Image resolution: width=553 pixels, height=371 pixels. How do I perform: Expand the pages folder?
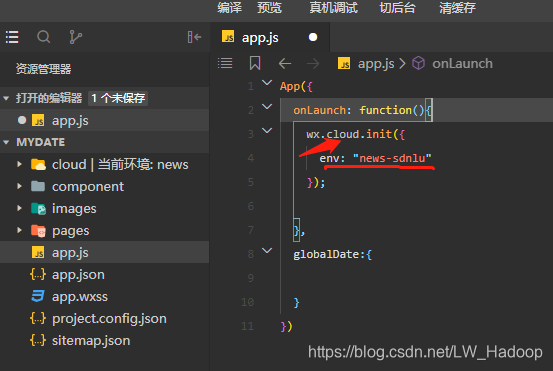(19, 230)
